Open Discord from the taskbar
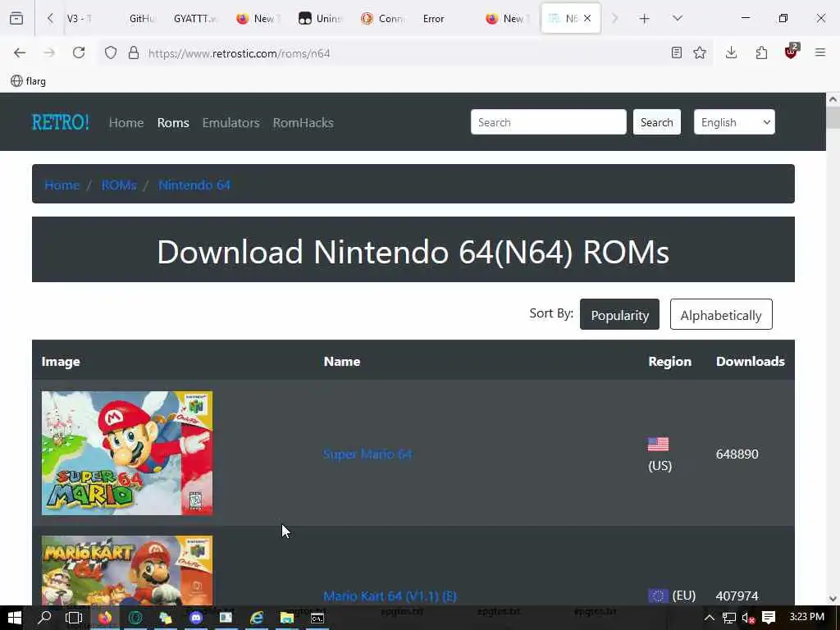 click(x=196, y=618)
